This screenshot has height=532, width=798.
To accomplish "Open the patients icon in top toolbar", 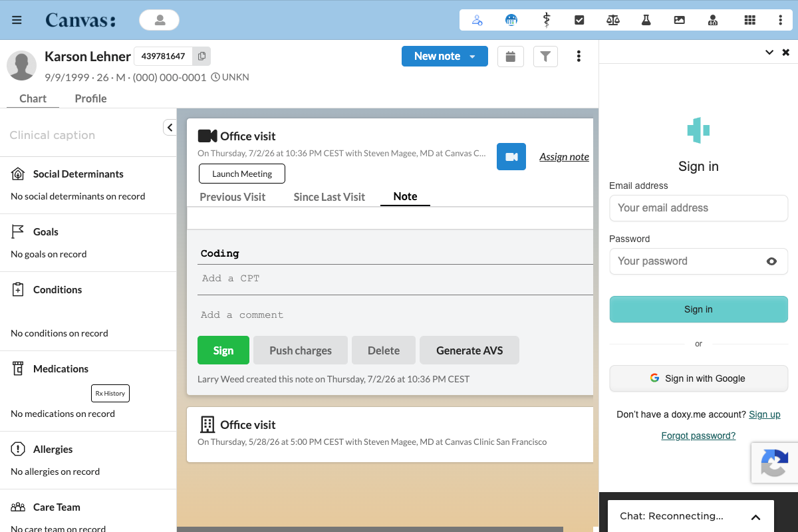I will (x=477, y=20).
